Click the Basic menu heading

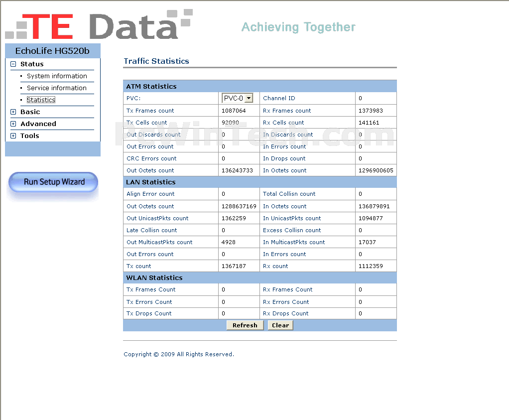click(30, 112)
